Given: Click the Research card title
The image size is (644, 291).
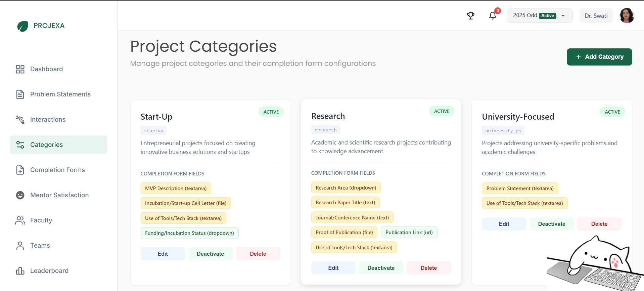Looking at the screenshot, I should (328, 116).
